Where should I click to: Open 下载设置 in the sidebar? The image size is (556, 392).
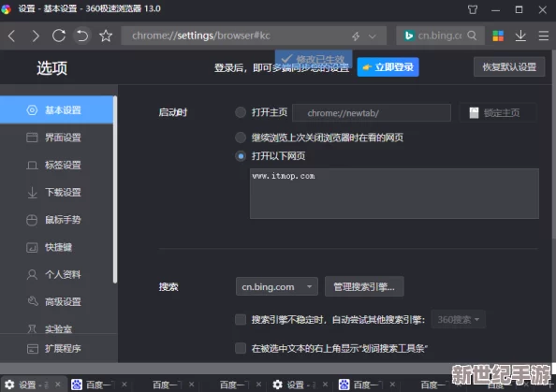click(x=57, y=193)
